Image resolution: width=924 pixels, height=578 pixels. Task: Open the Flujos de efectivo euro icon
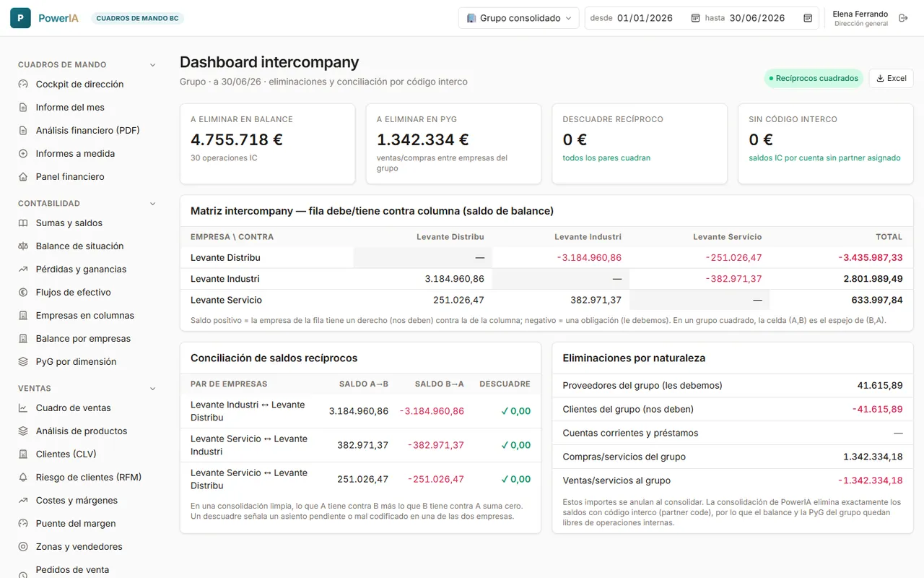click(x=23, y=293)
